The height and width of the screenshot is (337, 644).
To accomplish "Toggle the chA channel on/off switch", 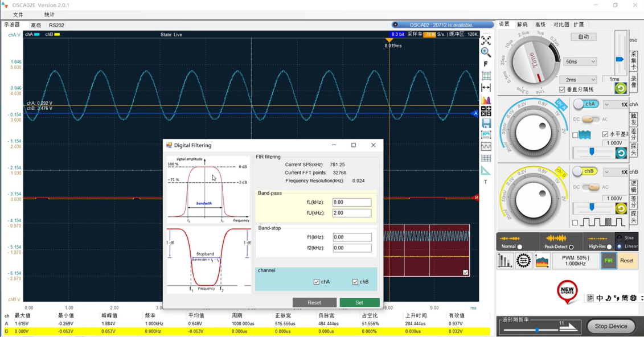I will click(x=585, y=104).
